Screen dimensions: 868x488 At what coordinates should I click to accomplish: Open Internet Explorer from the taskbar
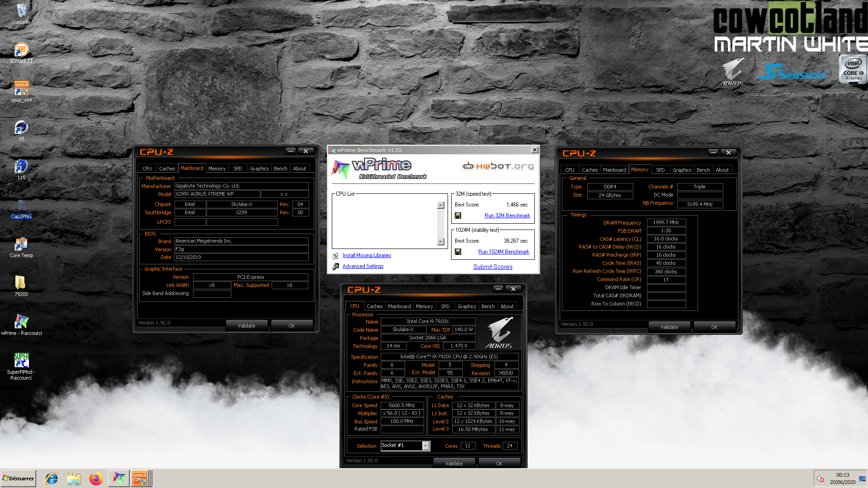pos(52,479)
